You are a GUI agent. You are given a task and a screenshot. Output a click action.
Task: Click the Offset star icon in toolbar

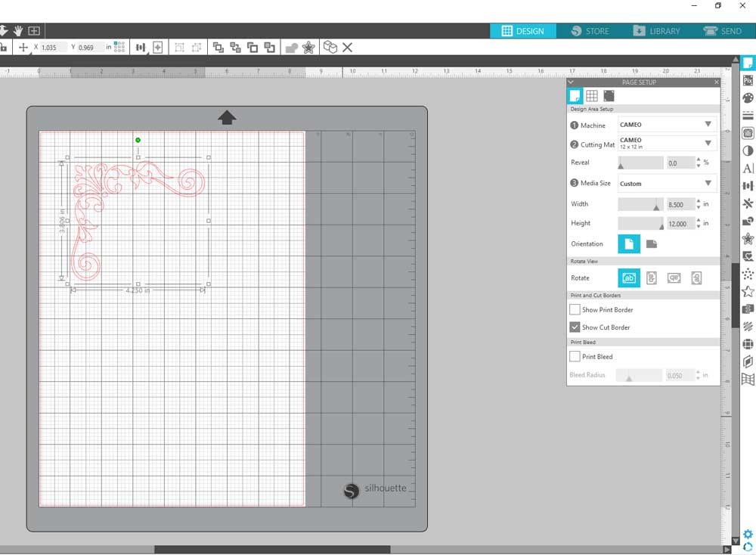point(308,47)
